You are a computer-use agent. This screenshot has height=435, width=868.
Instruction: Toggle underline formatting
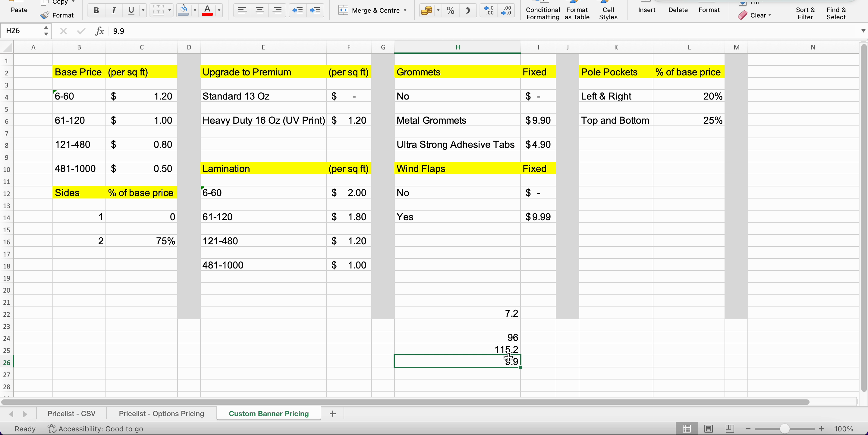tap(131, 11)
